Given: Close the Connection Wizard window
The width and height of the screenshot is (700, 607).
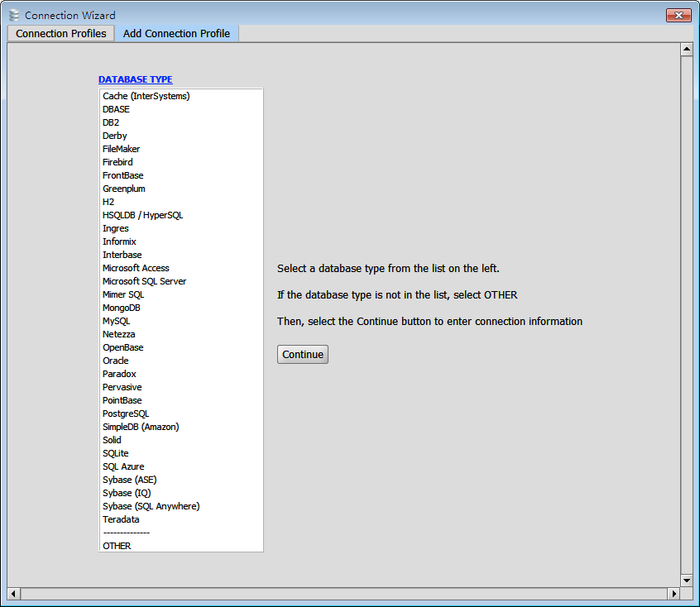Looking at the screenshot, I should click(x=678, y=15).
